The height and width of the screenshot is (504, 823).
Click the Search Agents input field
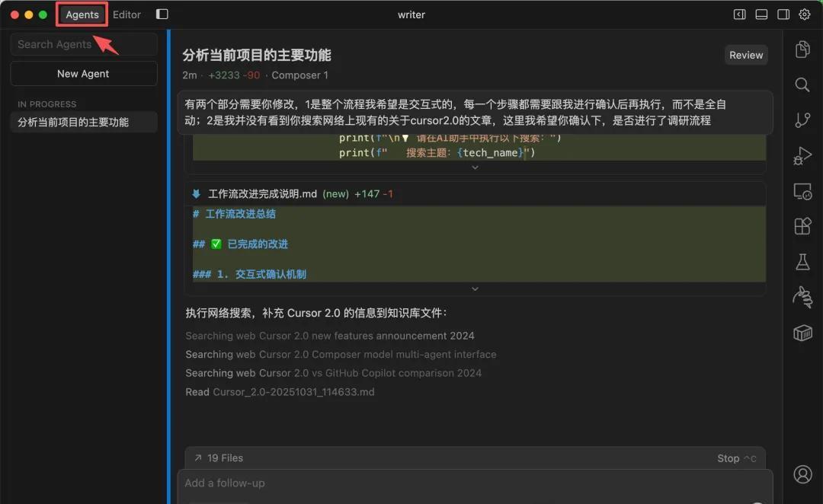(83, 44)
